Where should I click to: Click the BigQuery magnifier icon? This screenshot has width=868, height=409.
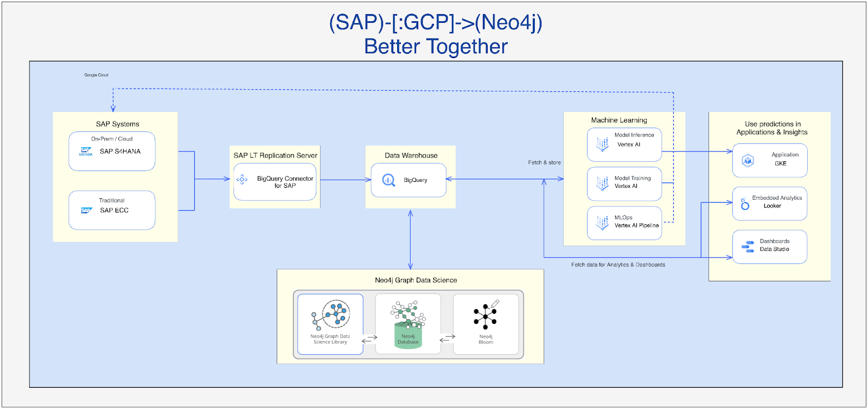[x=388, y=180]
